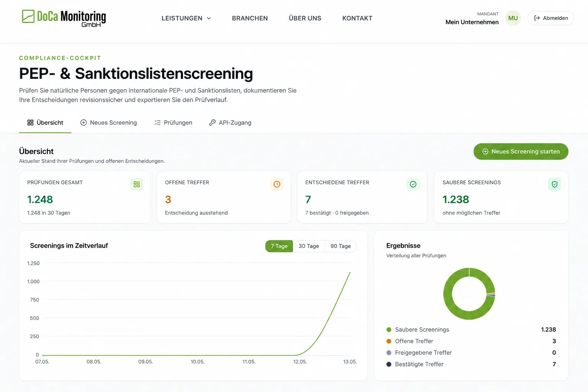Select the 30 Tage range toggle
This screenshot has width=588, height=392.
pyautogui.click(x=309, y=246)
